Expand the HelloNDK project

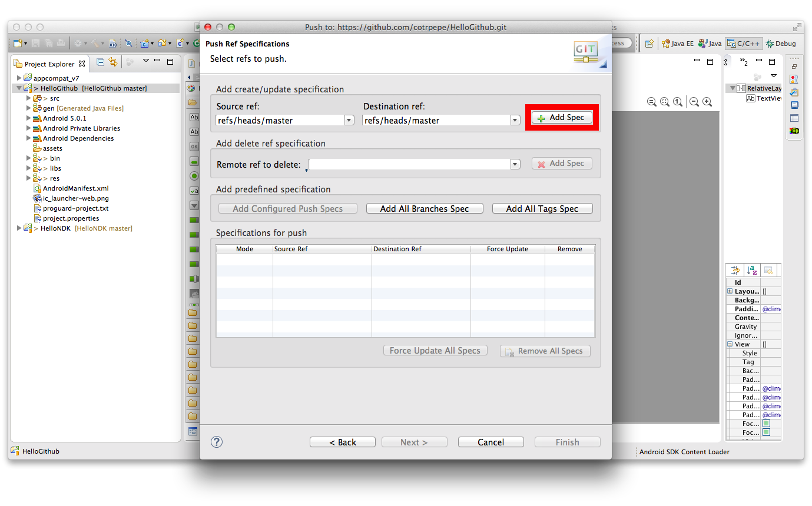(x=19, y=228)
